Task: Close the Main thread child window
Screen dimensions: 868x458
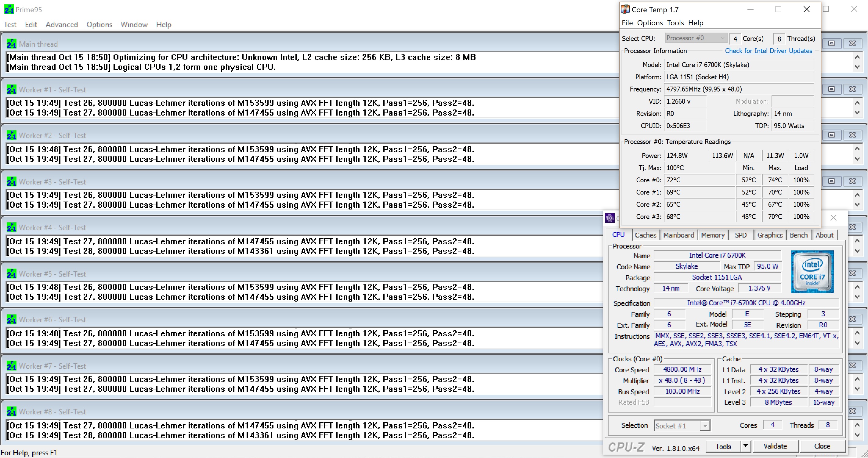Action: (852, 43)
